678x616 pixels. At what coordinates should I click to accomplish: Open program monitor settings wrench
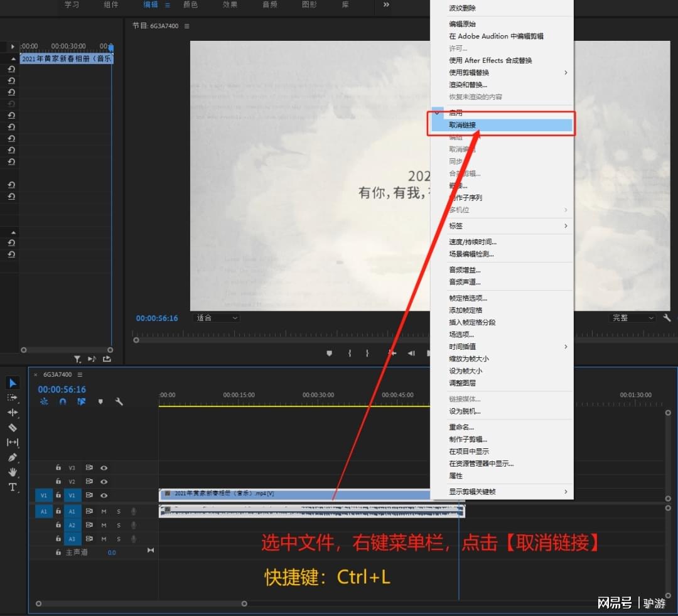pyautogui.click(x=667, y=318)
